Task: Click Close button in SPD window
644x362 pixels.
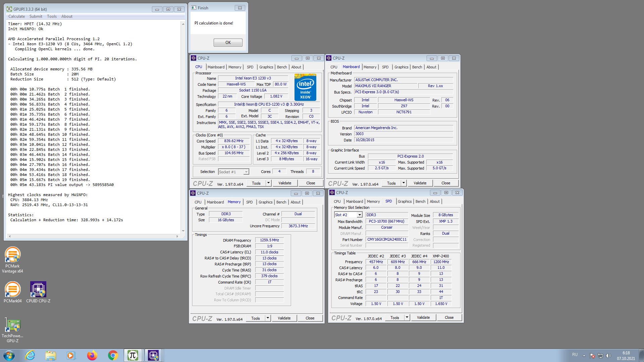Action: pyautogui.click(x=449, y=317)
